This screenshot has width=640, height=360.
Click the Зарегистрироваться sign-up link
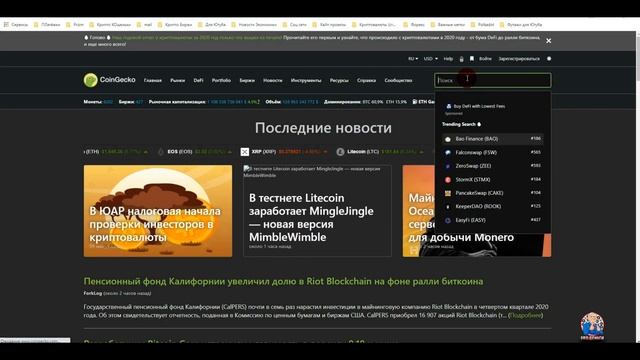pyautogui.click(x=519, y=59)
